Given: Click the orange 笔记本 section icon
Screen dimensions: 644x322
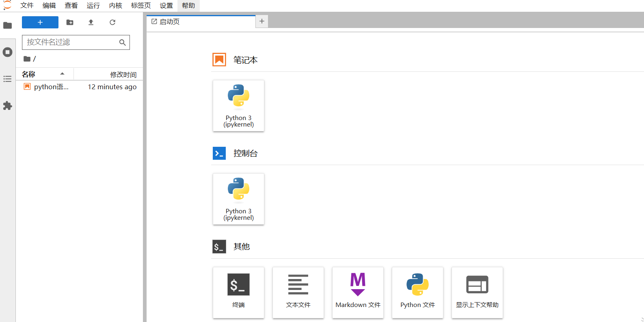Looking at the screenshot, I should [219, 60].
